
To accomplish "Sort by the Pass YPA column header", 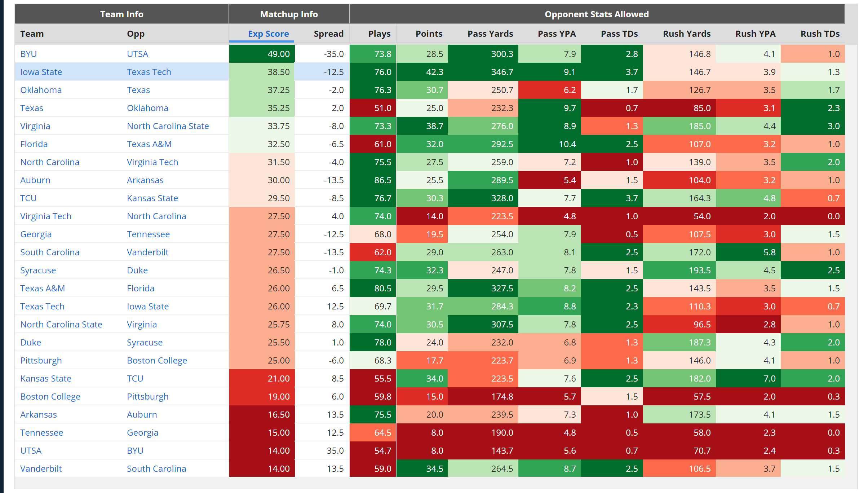I will coord(557,34).
